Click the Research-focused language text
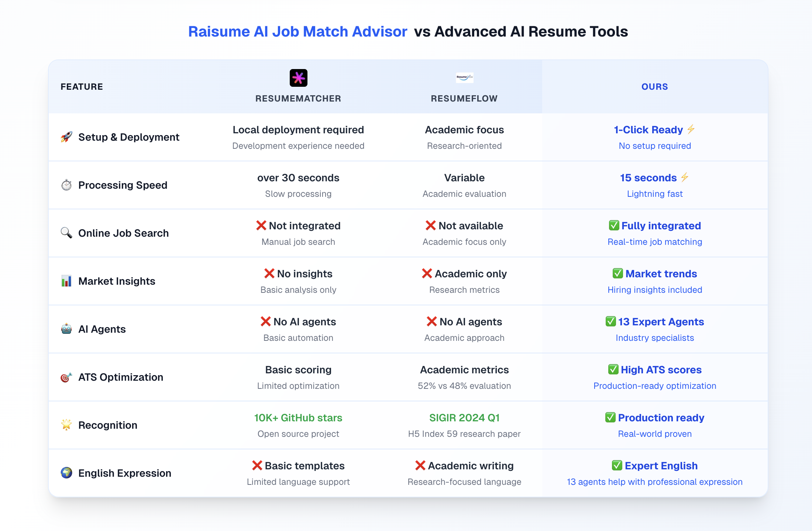Screen dimensions: 812x531 click(464, 482)
